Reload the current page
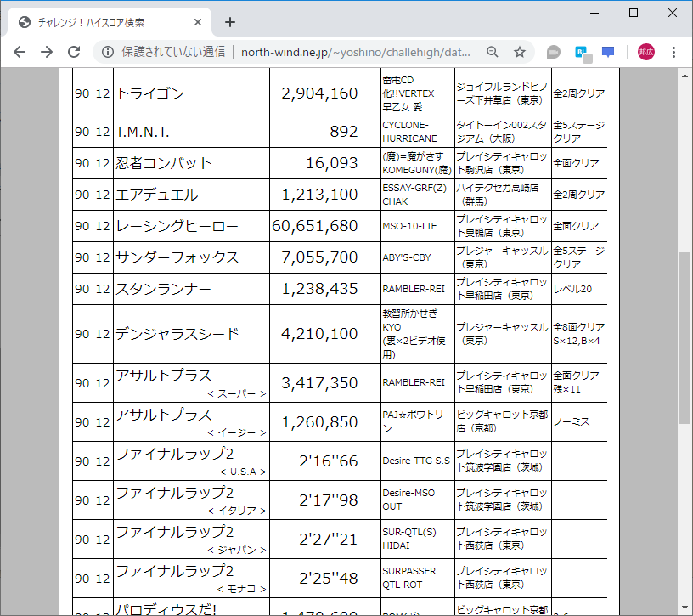 click(74, 52)
